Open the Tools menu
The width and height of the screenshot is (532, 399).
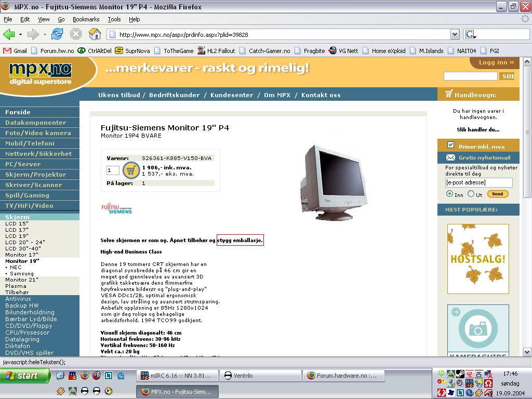[x=114, y=19]
